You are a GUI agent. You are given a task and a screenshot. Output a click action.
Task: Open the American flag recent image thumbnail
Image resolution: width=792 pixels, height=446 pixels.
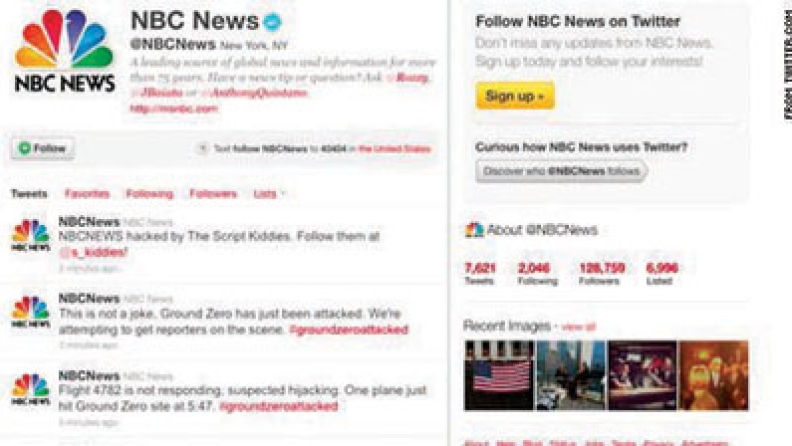click(499, 375)
